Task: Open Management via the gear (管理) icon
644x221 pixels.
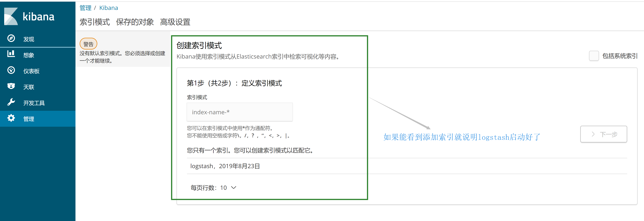Action: (11, 118)
